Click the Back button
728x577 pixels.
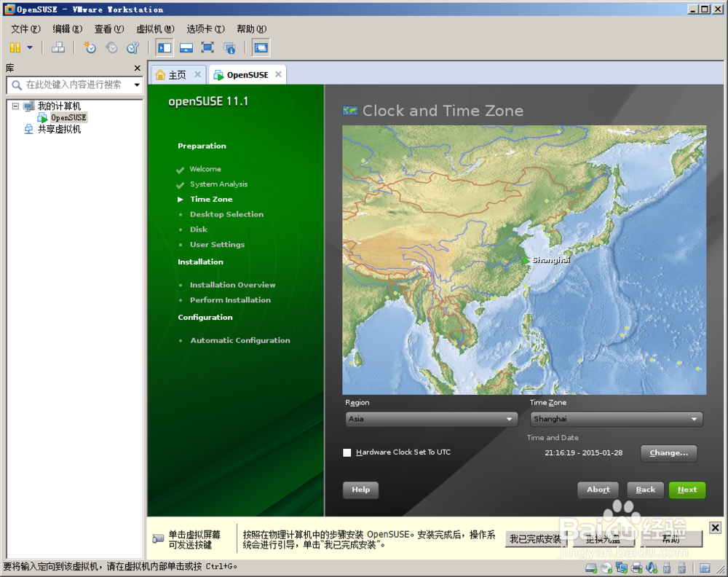(x=645, y=490)
